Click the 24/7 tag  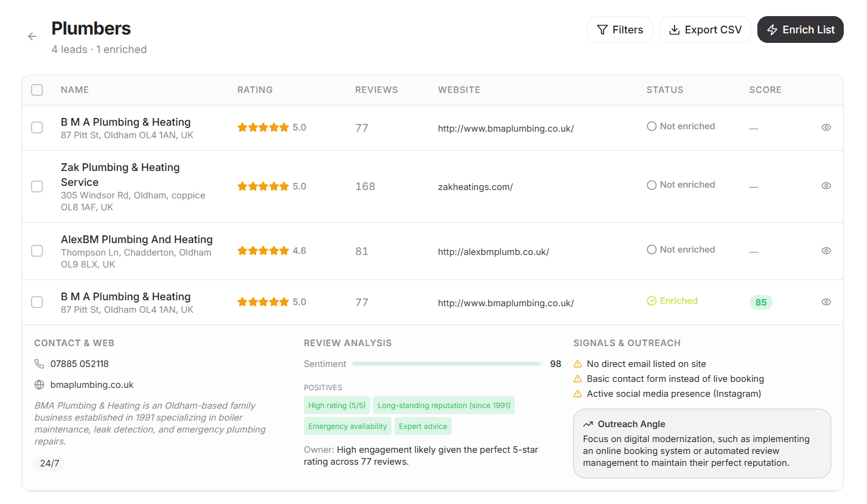[x=49, y=463]
